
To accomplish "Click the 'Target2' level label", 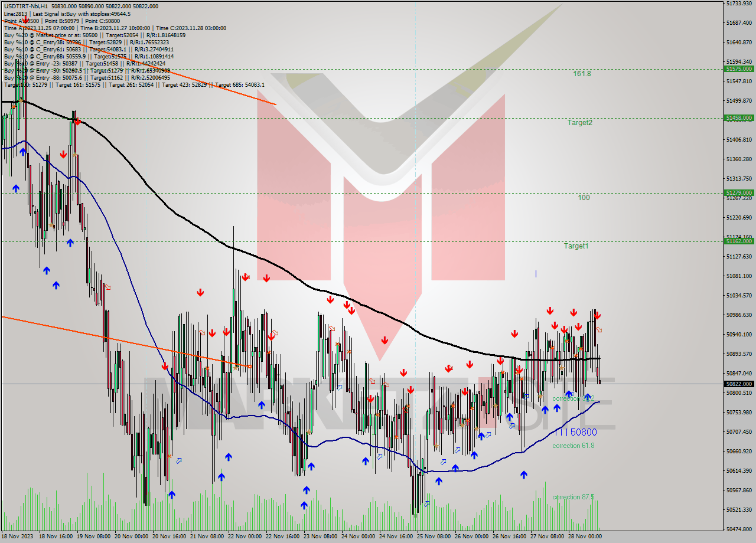I will click(579, 123).
